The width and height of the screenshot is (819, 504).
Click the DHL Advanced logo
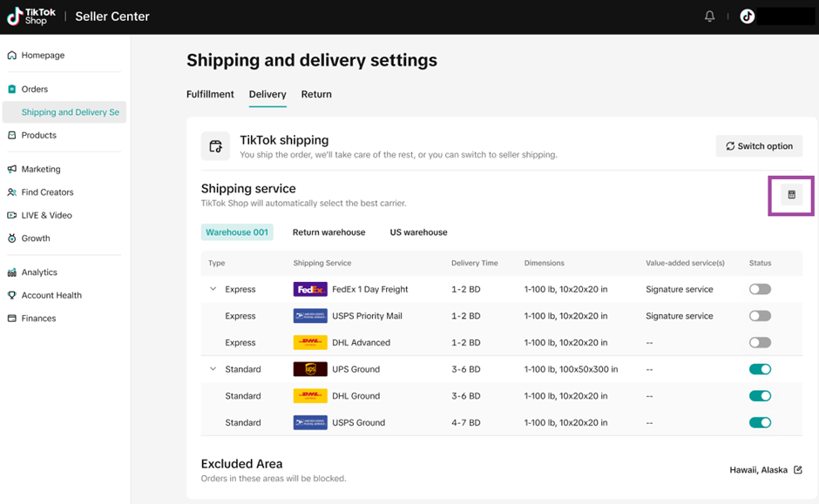310,342
